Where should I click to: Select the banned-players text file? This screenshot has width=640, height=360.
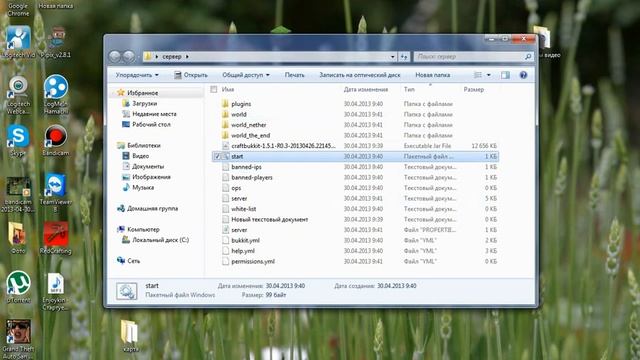[x=251, y=178]
